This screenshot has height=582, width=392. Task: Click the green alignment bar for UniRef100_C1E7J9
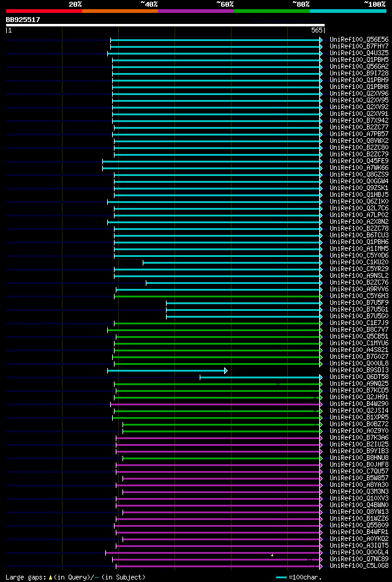click(x=218, y=323)
